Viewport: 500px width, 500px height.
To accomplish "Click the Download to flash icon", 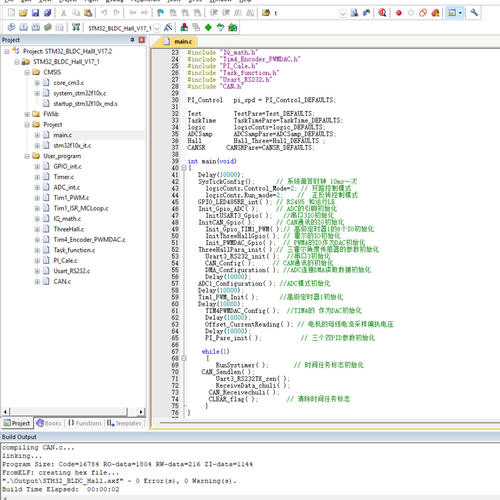I will (x=76, y=27).
